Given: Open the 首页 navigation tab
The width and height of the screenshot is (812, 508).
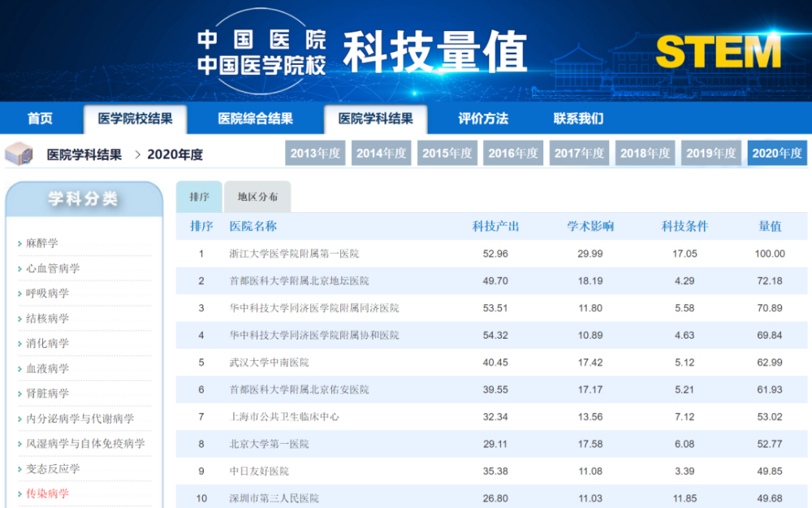Looking at the screenshot, I should pos(40,119).
